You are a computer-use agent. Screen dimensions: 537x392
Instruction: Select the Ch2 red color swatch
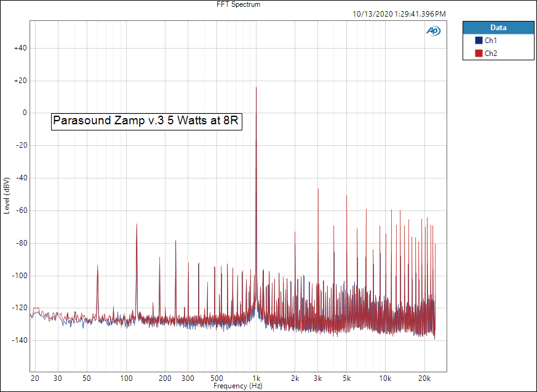(x=479, y=53)
